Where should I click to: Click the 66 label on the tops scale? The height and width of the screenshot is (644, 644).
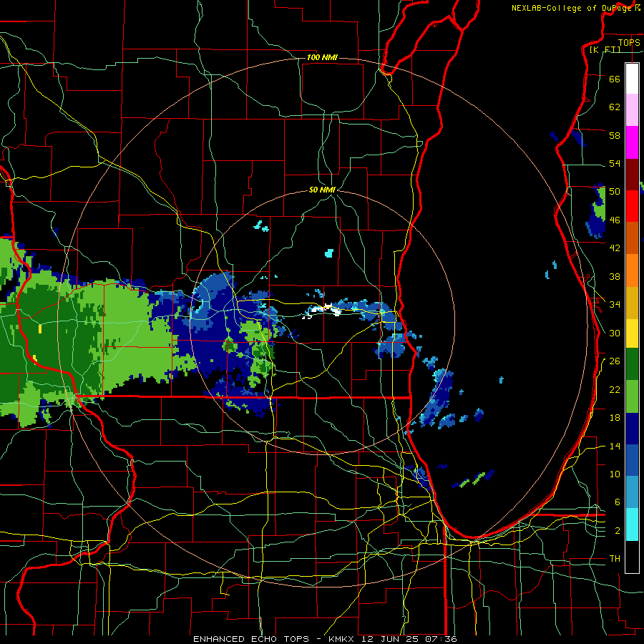coord(615,79)
